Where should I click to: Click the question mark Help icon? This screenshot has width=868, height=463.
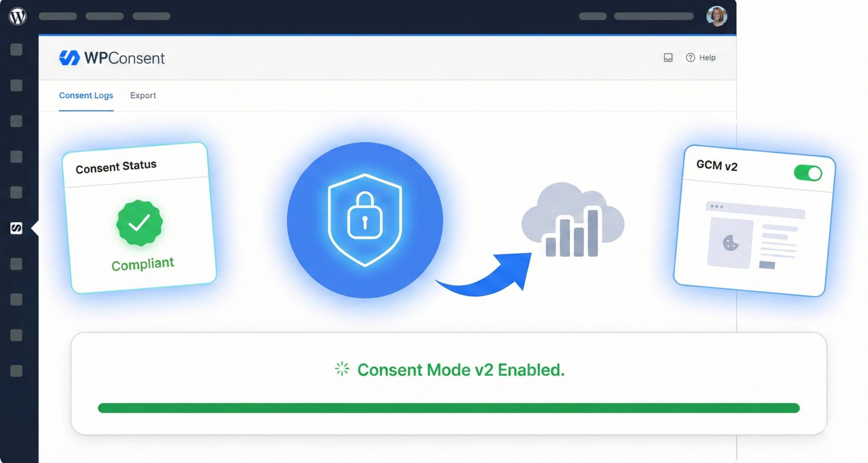click(x=690, y=58)
